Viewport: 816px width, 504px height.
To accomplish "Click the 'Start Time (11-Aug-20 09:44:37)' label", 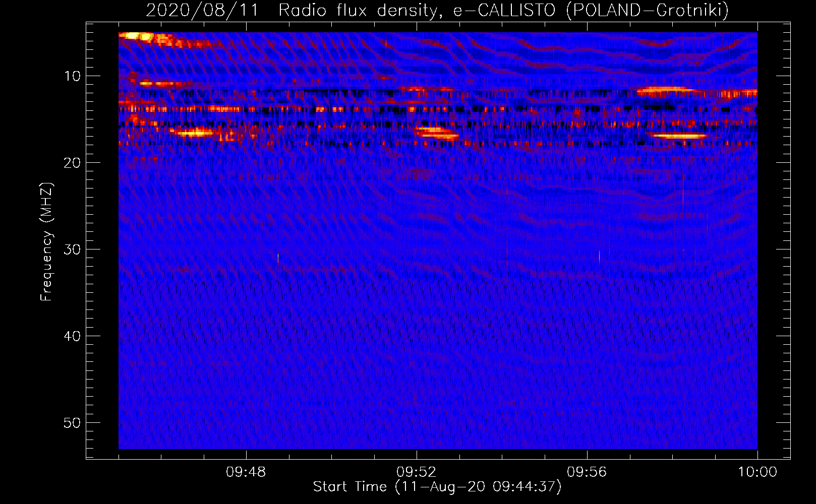I will point(437,487).
